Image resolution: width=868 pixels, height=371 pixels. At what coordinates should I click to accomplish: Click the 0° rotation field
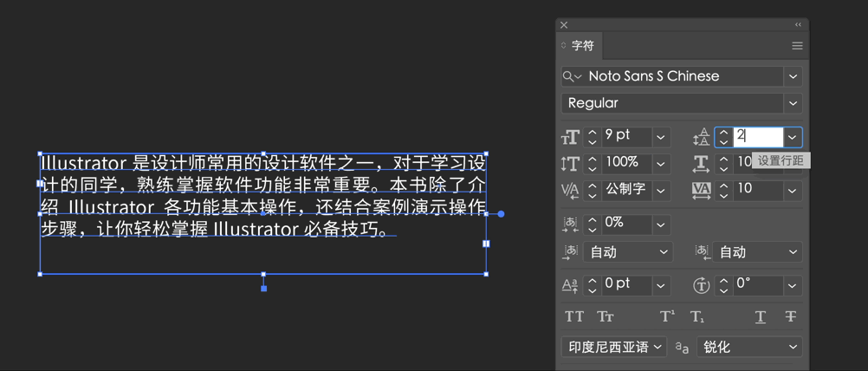[x=758, y=284]
